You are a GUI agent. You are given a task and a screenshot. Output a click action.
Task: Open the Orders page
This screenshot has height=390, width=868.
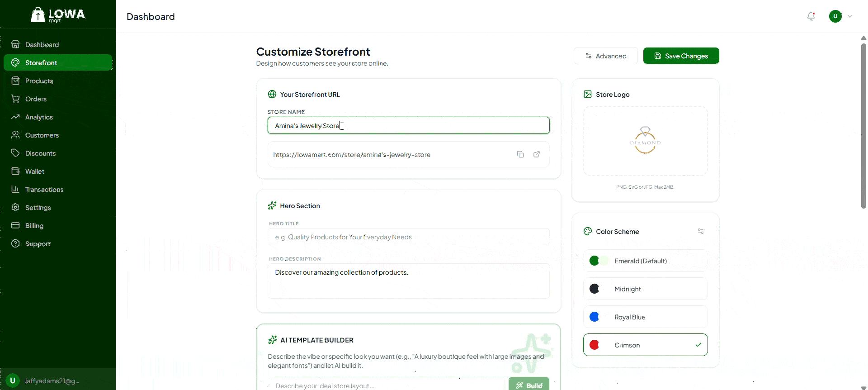pyautogui.click(x=36, y=99)
